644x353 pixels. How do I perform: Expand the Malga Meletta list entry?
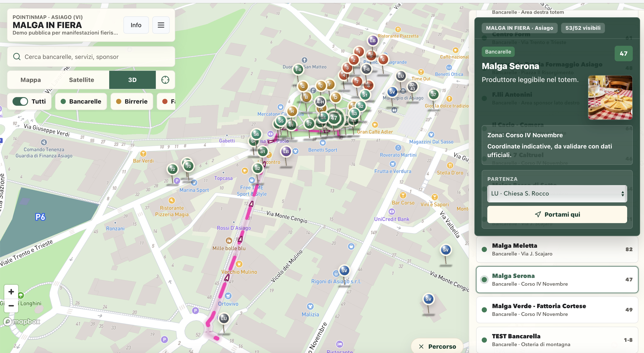click(557, 249)
